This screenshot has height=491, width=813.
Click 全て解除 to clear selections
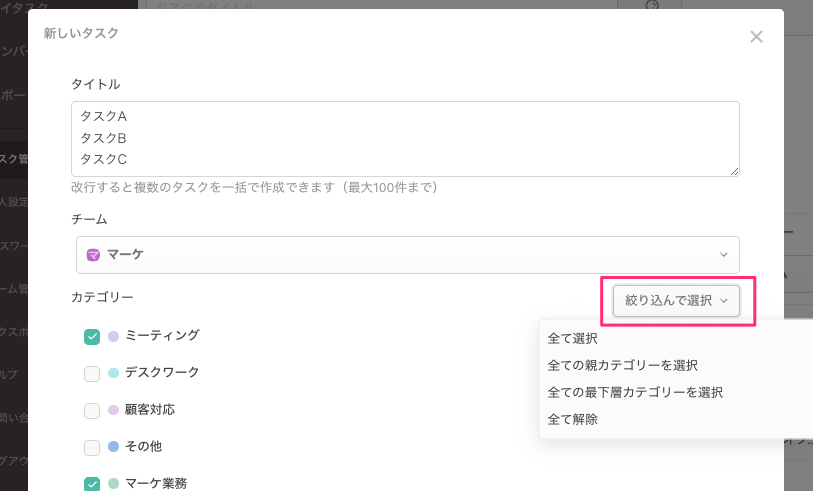tap(573, 419)
